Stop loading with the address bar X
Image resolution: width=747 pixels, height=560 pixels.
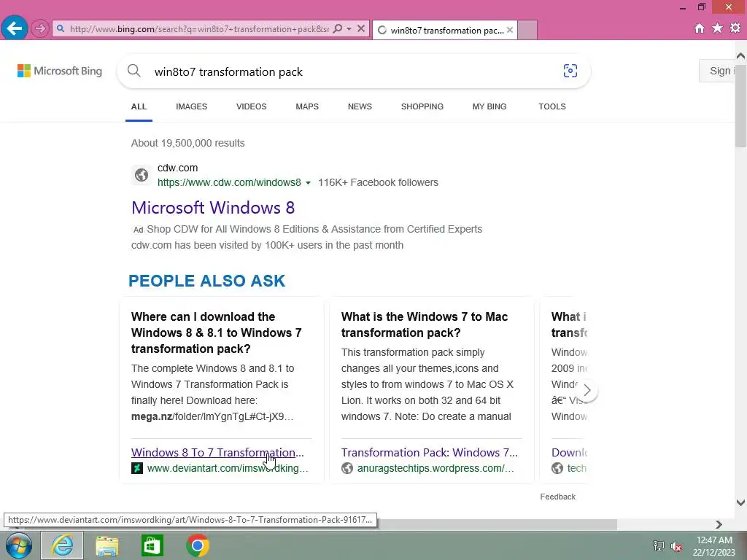(x=361, y=28)
